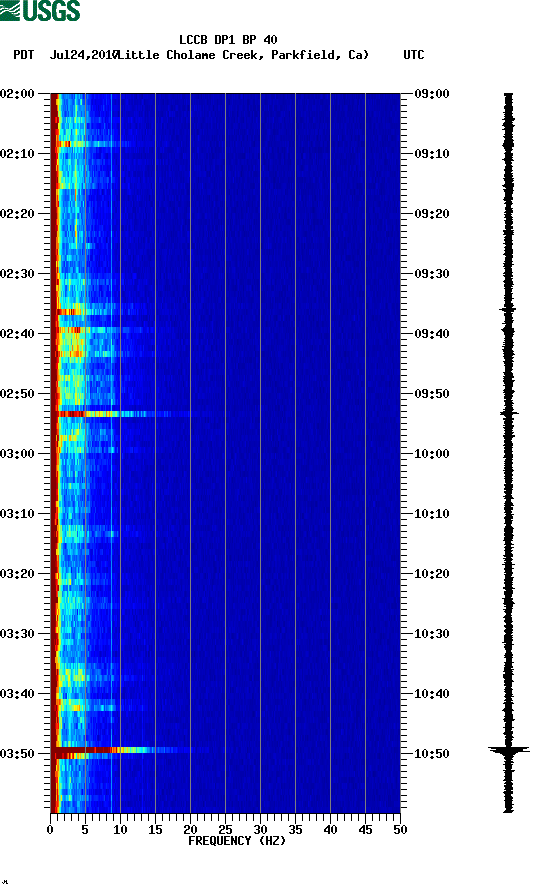Click the '09:40' UTC time label

pyautogui.click(x=432, y=333)
